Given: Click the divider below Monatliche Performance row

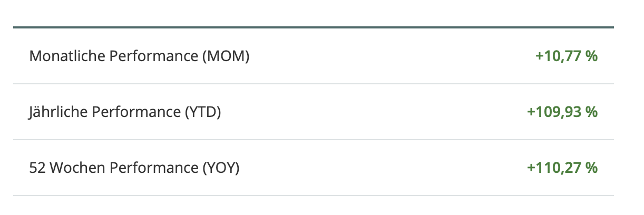Looking at the screenshot, I should [313, 84].
